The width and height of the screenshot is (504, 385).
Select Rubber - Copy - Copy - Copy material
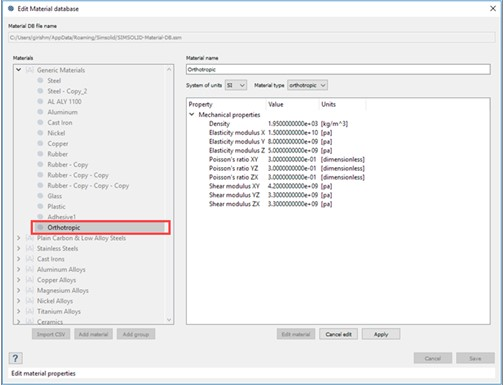click(88, 186)
